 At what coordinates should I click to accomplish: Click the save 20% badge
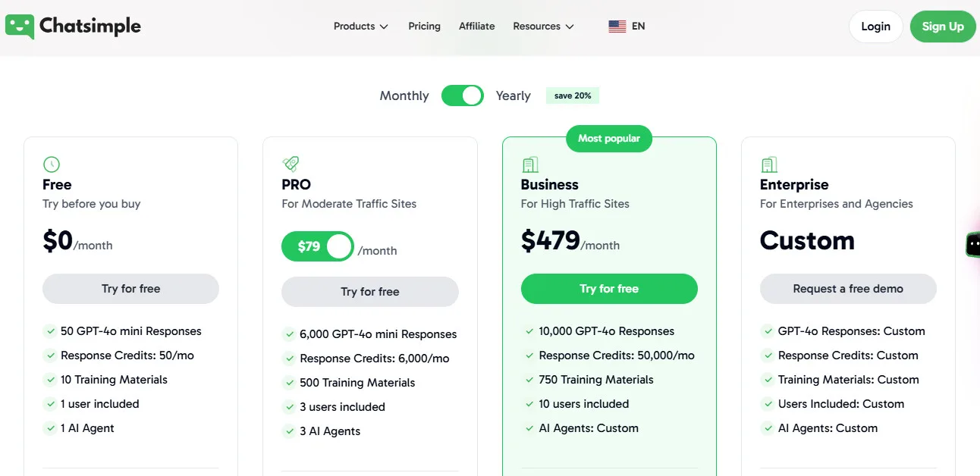coord(572,96)
